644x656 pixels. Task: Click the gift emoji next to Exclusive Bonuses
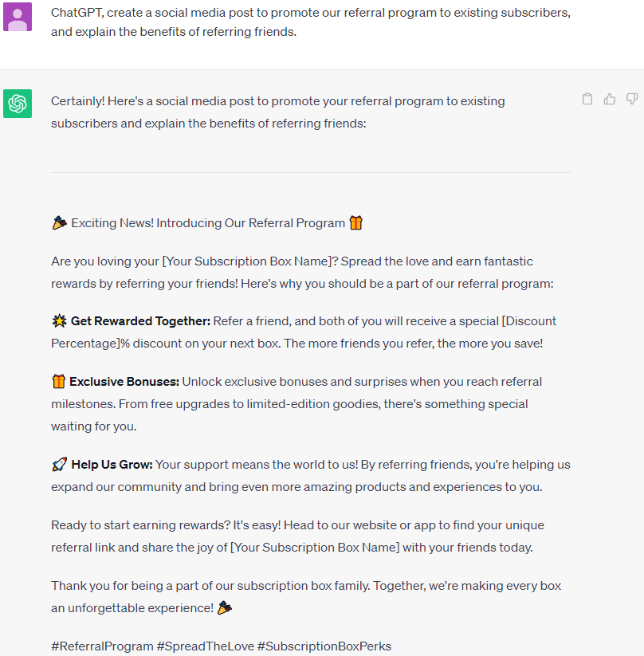point(58,381)
